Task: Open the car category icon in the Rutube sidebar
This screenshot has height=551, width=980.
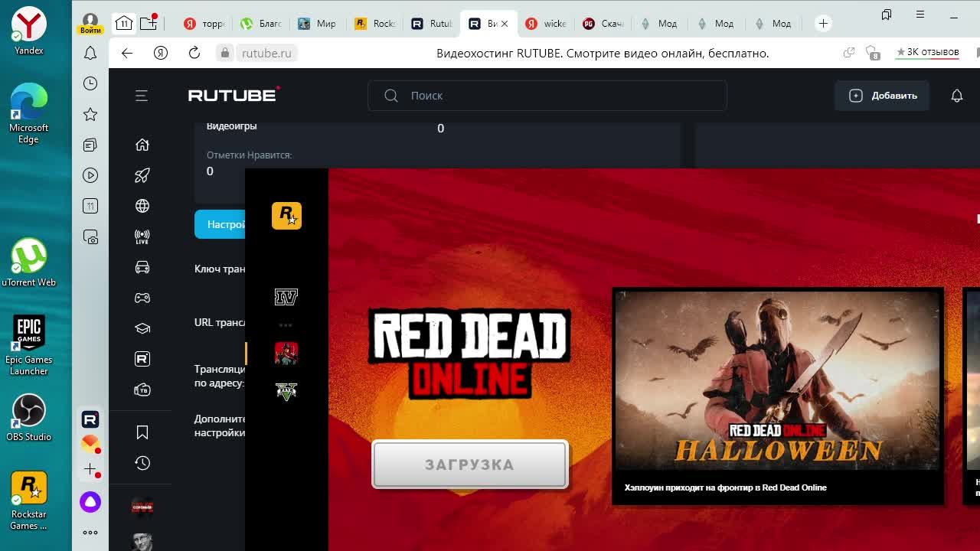Action: 142,267
